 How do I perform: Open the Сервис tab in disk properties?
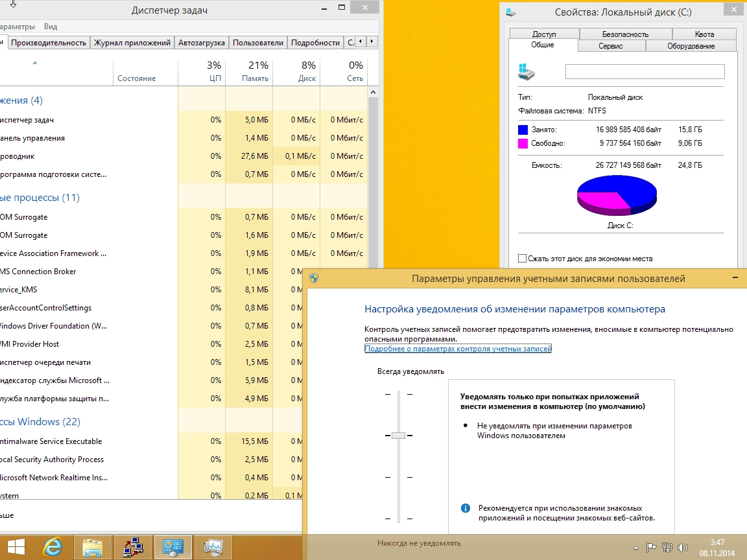tap(611, 46)
